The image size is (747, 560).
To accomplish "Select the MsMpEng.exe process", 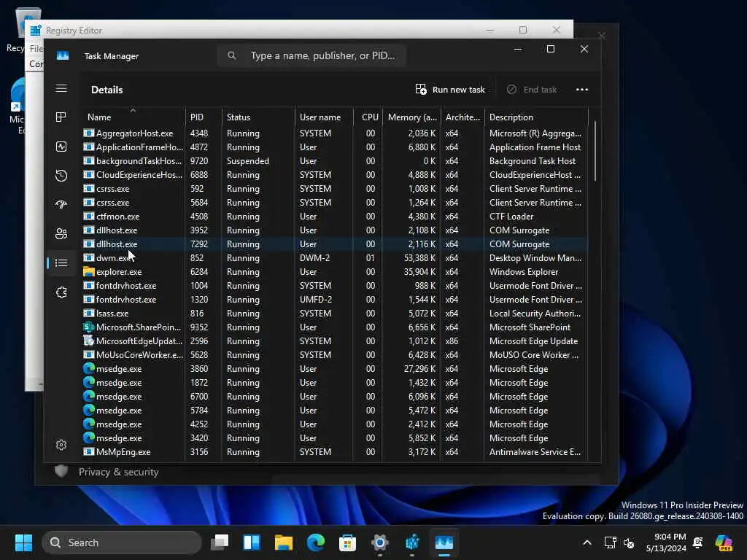I will tap(334, 452).
